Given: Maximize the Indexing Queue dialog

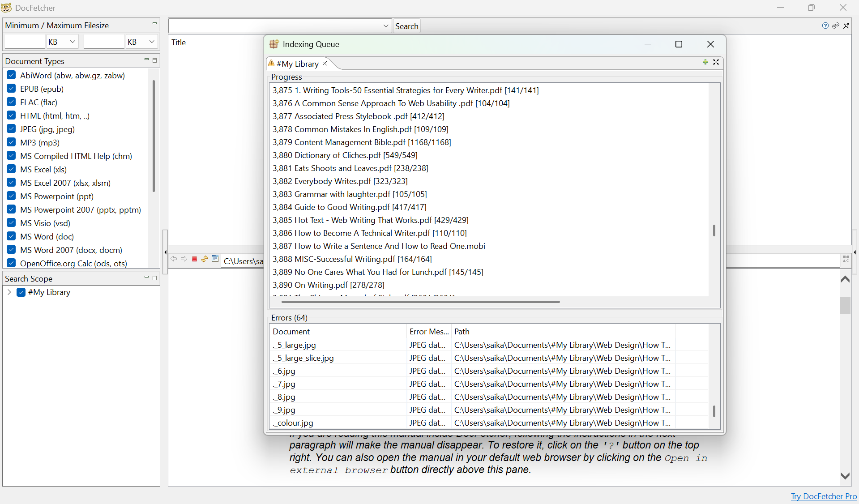Looking at the screenshot, I should click(x=679, y=44).
